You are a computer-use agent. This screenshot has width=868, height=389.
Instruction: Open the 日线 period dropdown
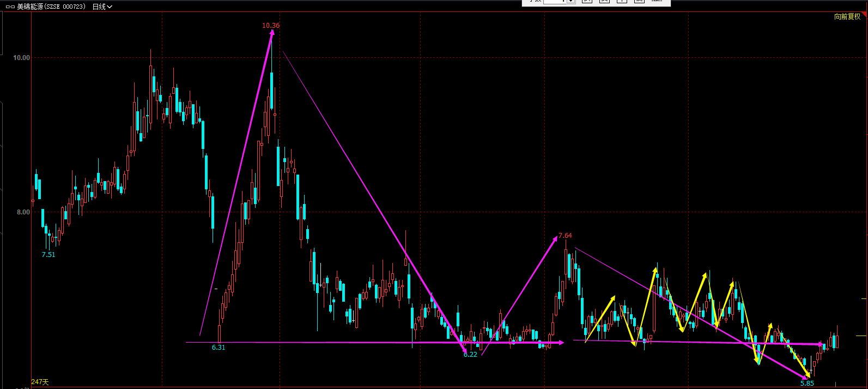pos(102,7)
